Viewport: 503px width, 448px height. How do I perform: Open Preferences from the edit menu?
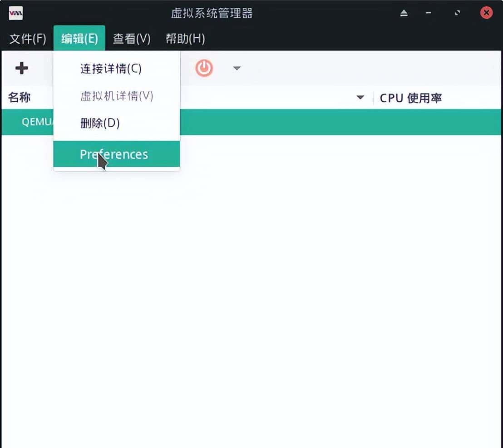tap(113, 154)
